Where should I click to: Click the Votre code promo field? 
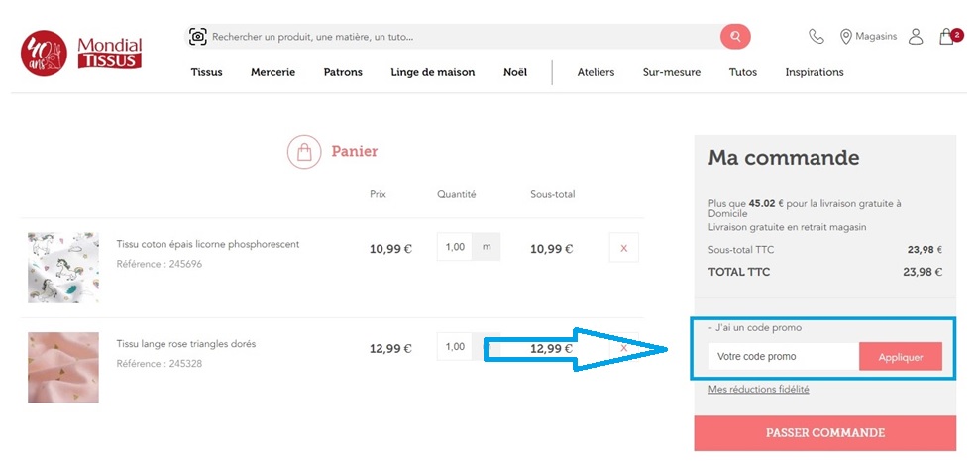(x=784, y=357)
